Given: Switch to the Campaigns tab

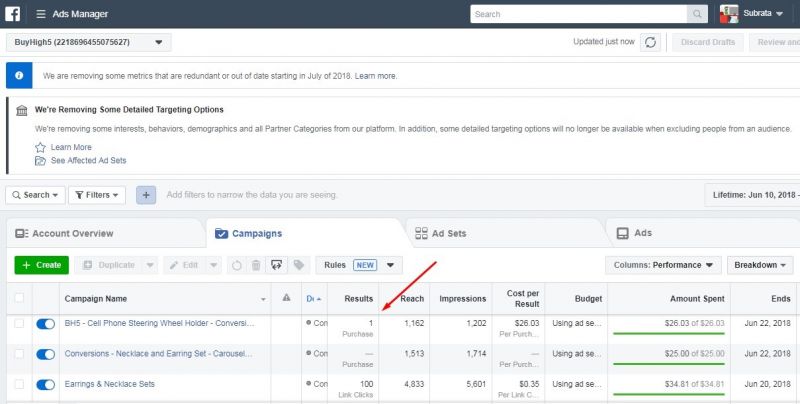Looking at the screenshot, I should (248, 234).
